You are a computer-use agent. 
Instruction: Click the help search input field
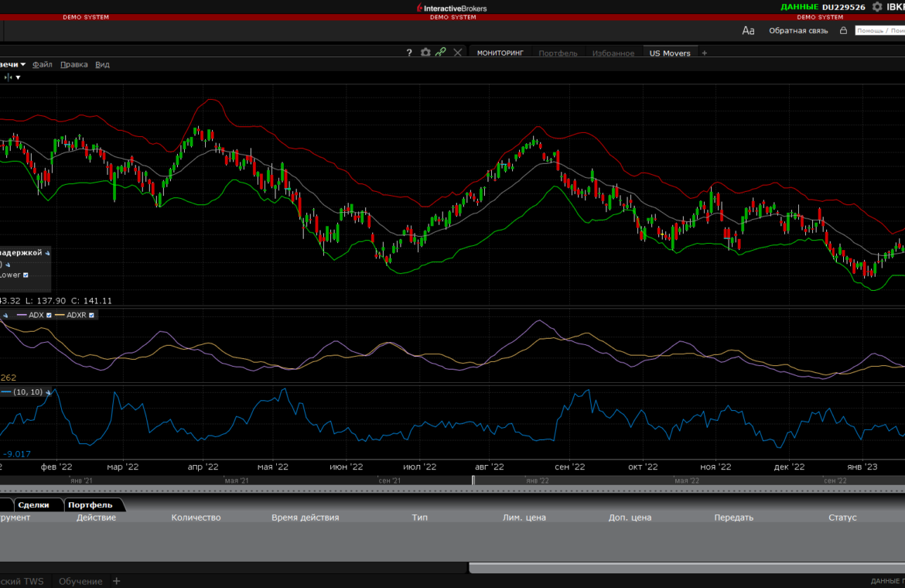click(879, 31)
